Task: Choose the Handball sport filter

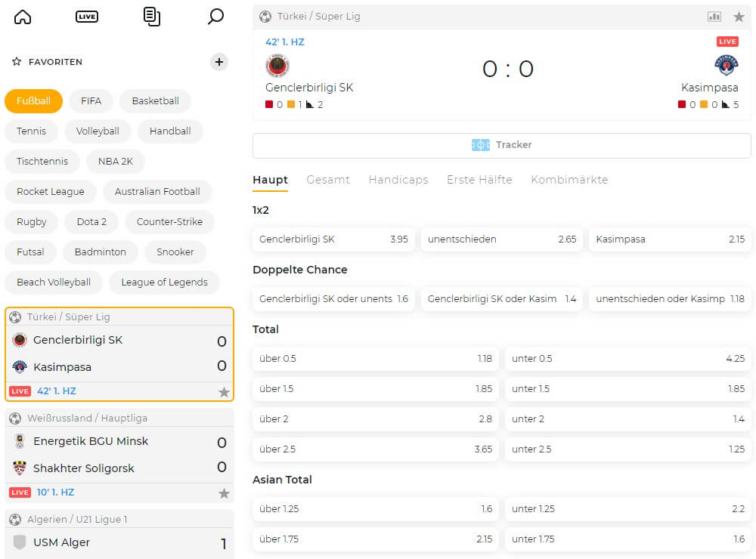Action: pyautogui.click(x=170, y=131)
